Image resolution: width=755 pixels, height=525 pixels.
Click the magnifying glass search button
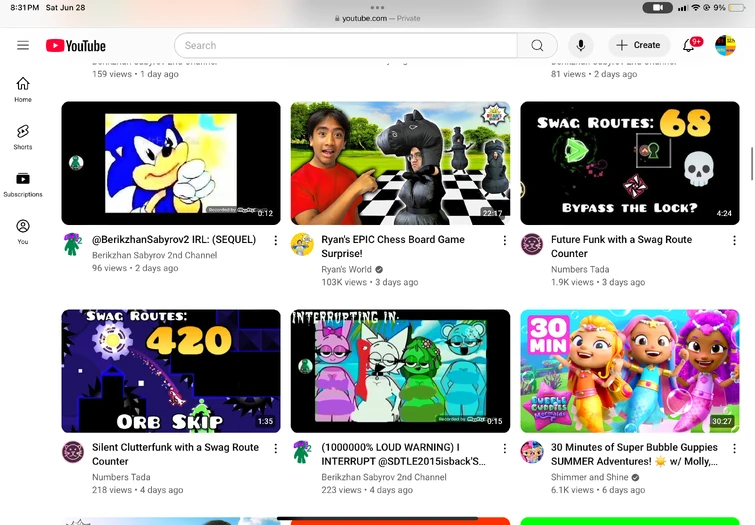coord(537,45)
